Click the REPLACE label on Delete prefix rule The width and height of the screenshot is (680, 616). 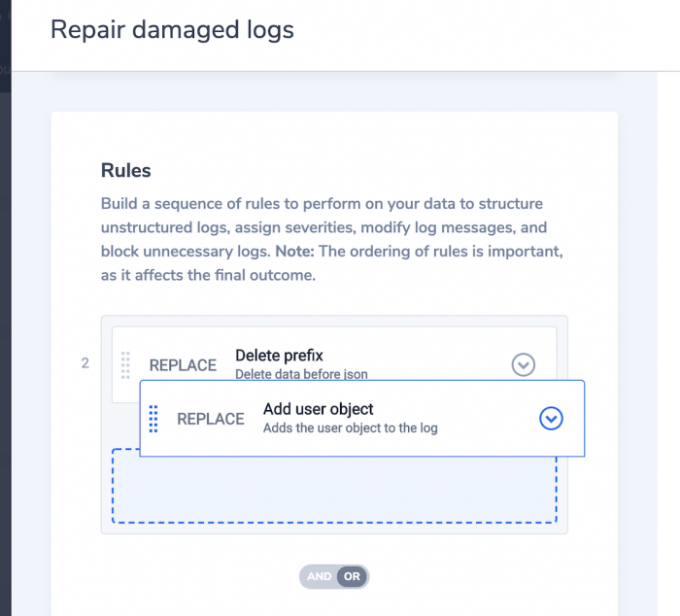tap(183, 365)
